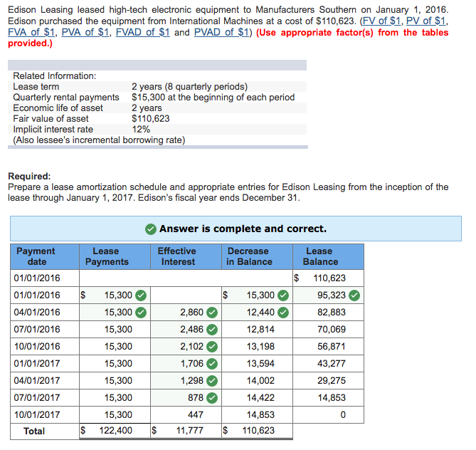Viewport: 476px width, 450px height.
Task: Click the 43,277 lease balance cell
Action: tap(329, 363)
